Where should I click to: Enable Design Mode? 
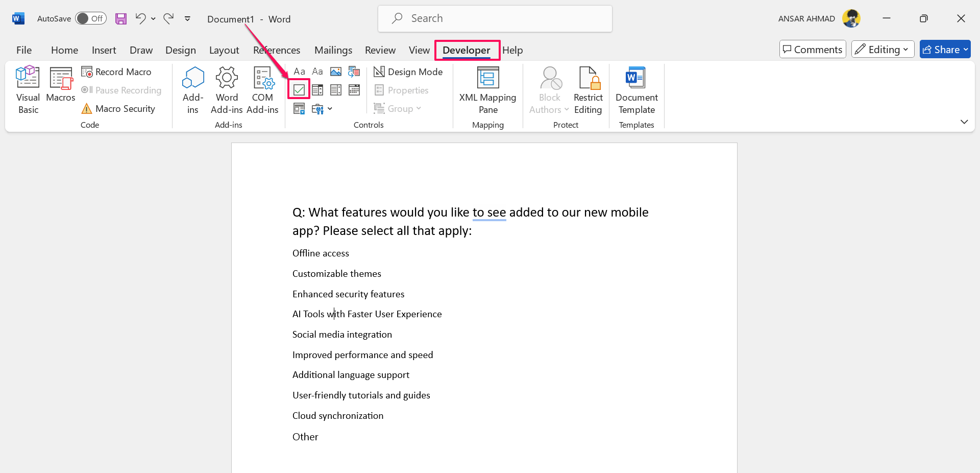click(408, 72)
